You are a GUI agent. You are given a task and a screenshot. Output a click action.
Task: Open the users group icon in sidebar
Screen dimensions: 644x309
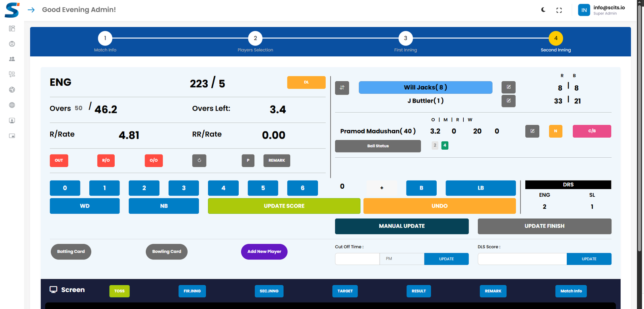pyautogui.click(x=12, y=59)
